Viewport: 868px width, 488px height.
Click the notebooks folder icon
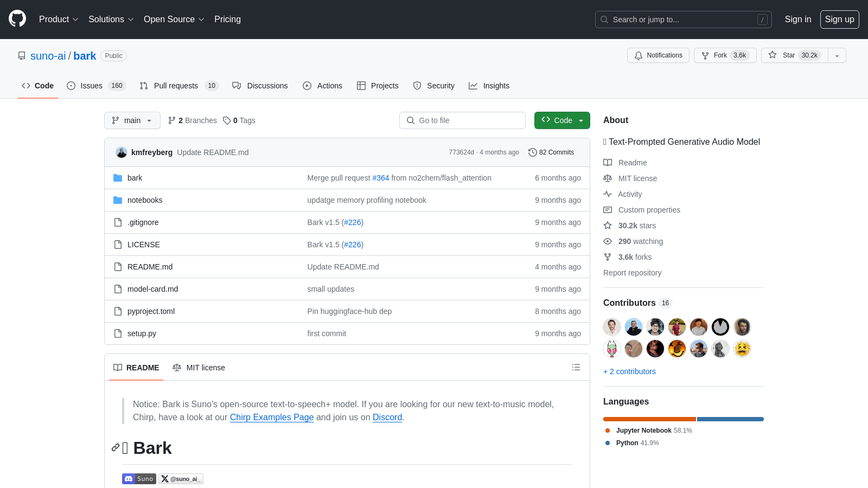pyautogui.click(x=118, y=200)
